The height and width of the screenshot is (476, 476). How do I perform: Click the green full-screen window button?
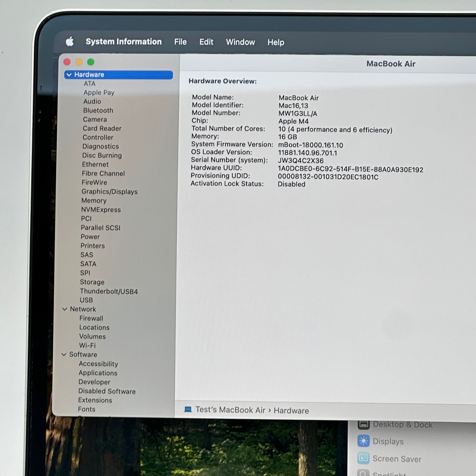click(91, 62)
